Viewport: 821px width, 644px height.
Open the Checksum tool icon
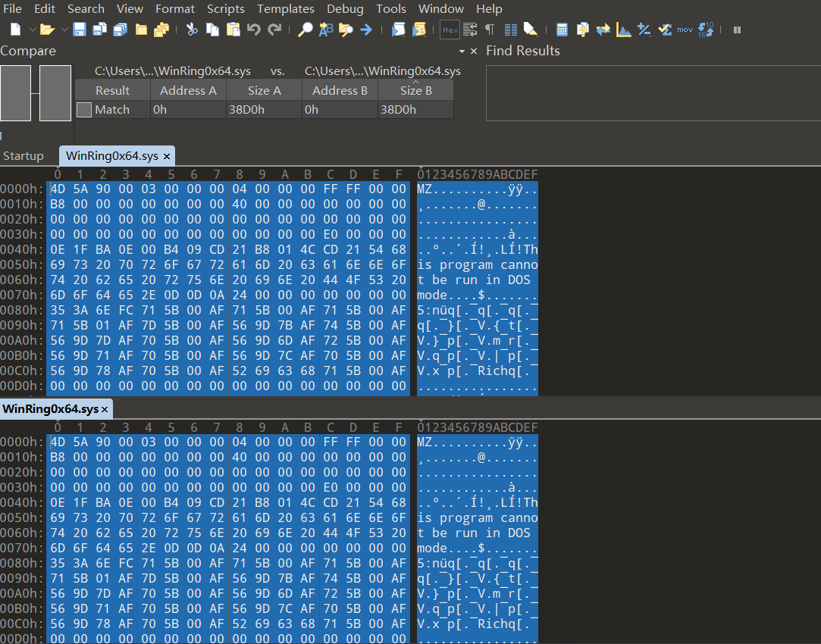[x=665, y=30]
